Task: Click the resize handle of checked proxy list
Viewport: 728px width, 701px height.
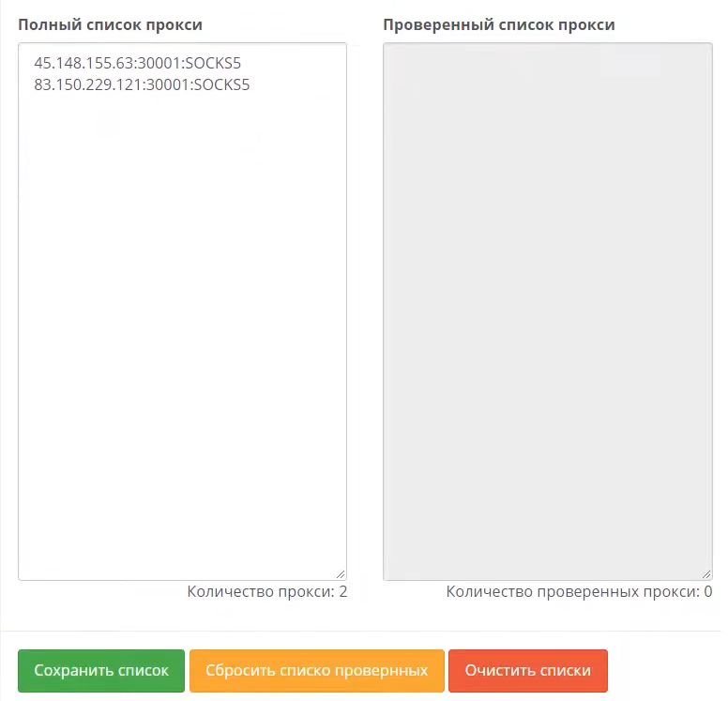Action: point(706,574)
